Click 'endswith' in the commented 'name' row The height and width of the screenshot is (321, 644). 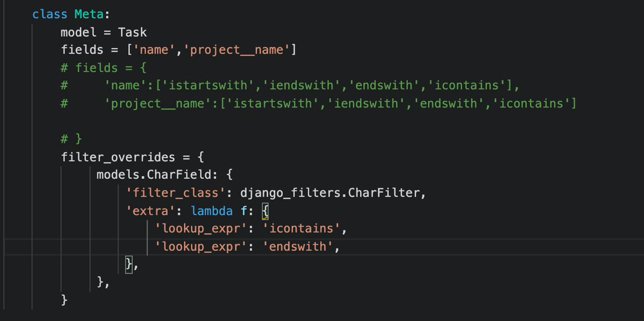pos(384,85)
